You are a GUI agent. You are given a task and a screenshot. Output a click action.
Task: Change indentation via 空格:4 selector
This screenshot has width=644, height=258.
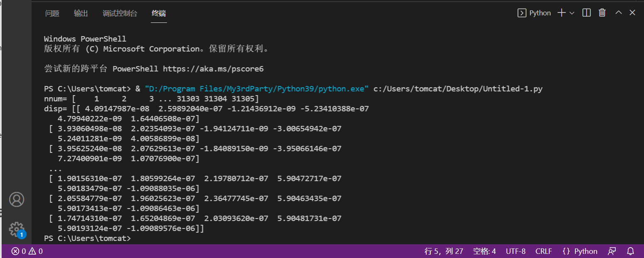pos(484,251)
